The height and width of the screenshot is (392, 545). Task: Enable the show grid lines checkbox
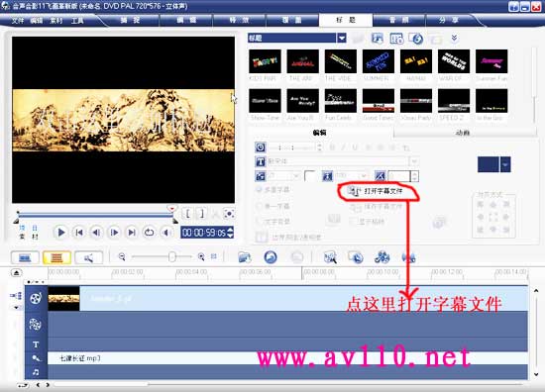tap(353, 221)
